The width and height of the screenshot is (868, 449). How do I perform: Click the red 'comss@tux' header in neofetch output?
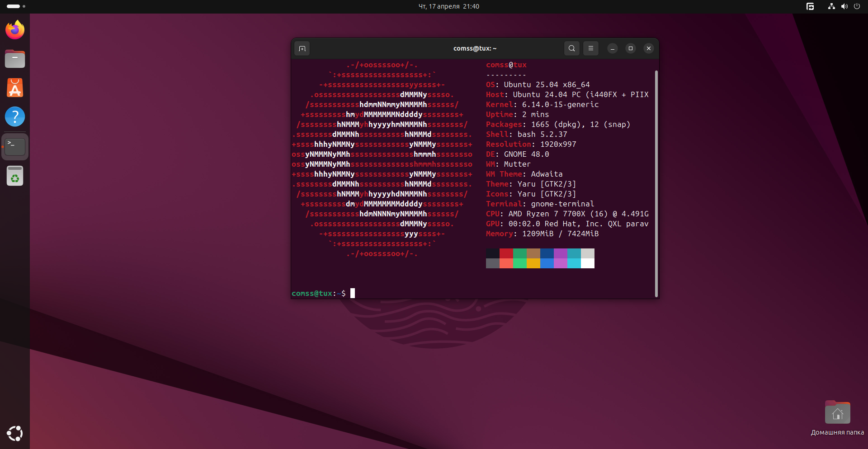click(506, 65)
